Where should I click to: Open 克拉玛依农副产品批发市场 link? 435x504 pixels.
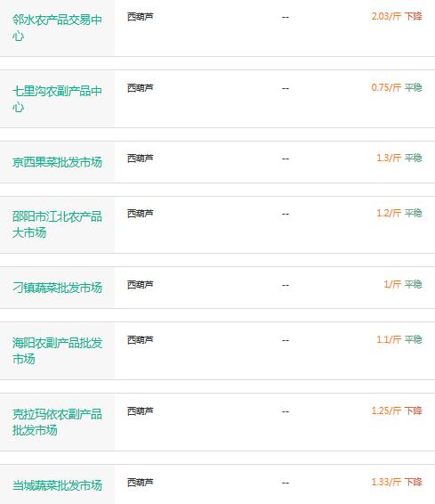[57, 422]
